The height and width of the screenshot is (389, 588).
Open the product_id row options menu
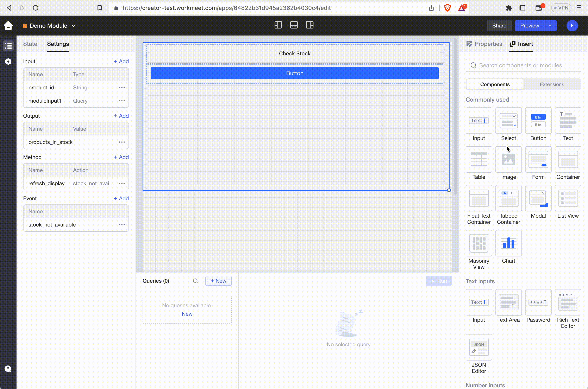[122, 88]
